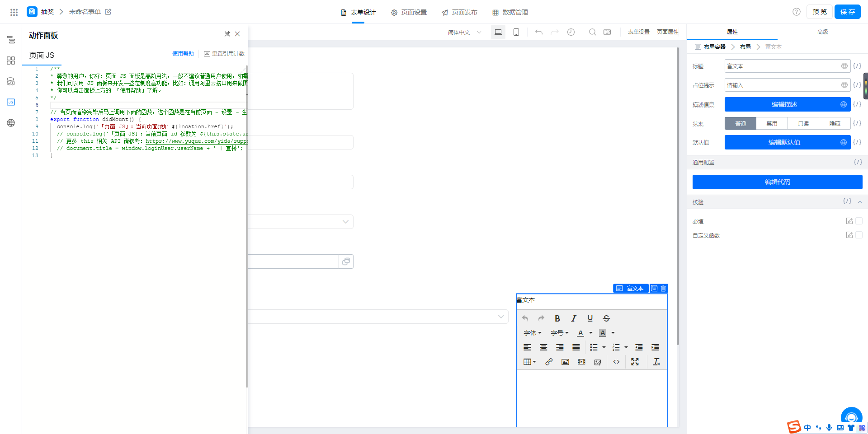This screenshot has height=434, width=868.
Task: Apply bold in the rich text toolbar
Action: 557,318
